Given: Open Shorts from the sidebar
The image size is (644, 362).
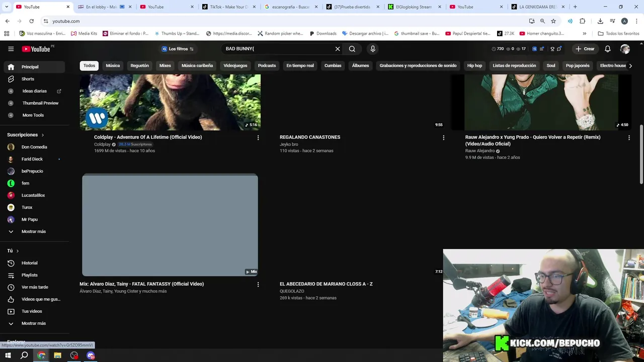Looking at the screenshot, I should [x=33, y=79].
